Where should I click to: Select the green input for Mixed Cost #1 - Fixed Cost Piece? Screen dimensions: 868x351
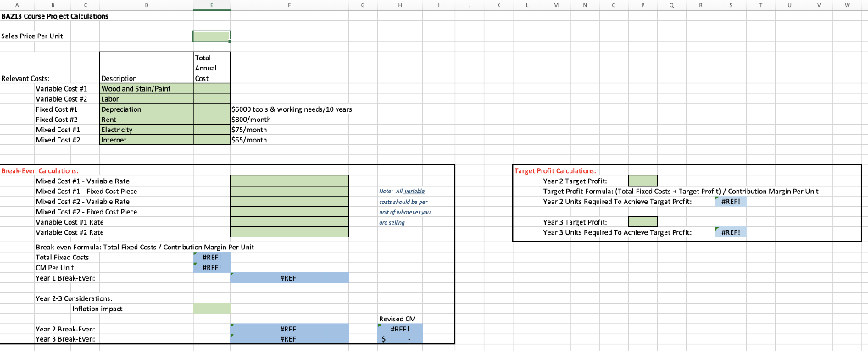pyautogui.click(x=290, y=191)
